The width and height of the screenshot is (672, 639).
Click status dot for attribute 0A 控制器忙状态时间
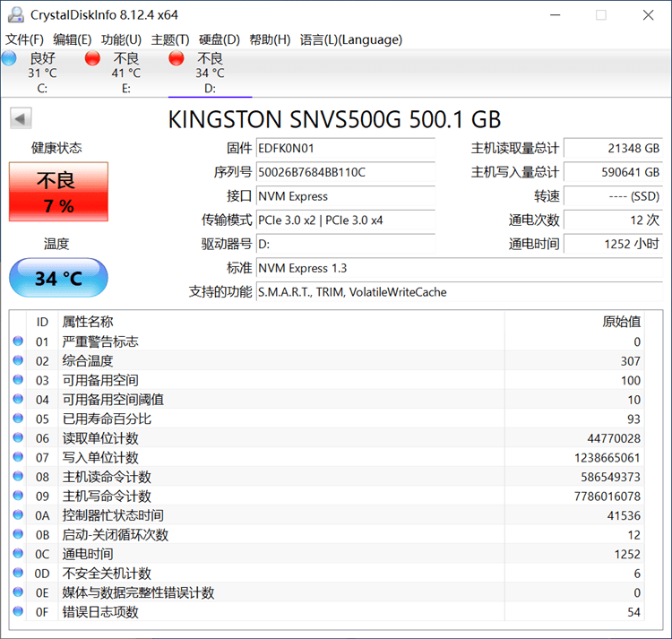pyautogui.click(x=18, y=514)
